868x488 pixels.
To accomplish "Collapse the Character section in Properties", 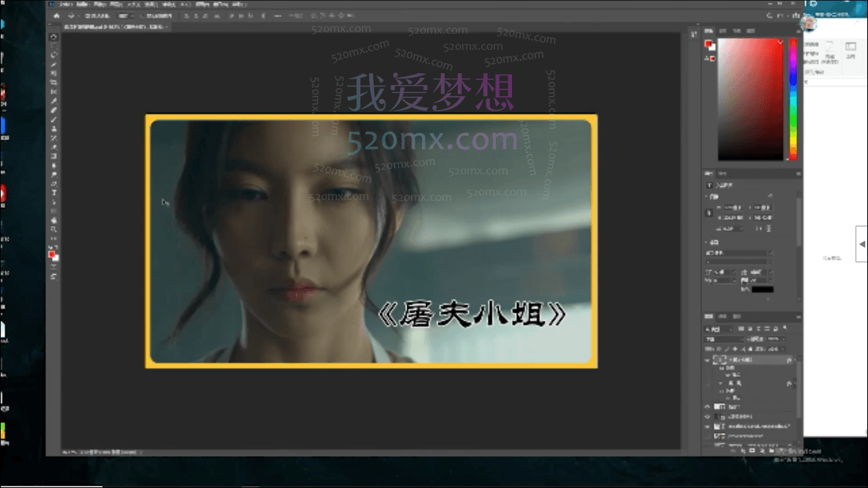I will tap(707, 242).
